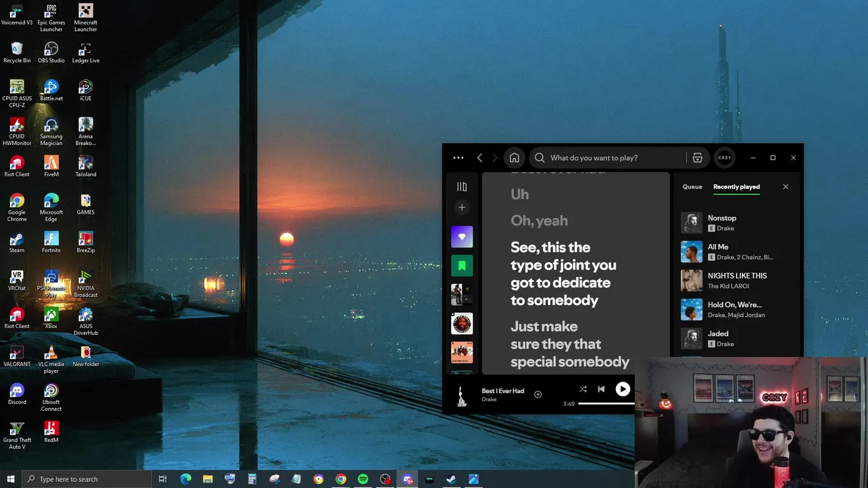Seek on the playback progress bar
Screen dimensions: 868x488
(606, 403)
